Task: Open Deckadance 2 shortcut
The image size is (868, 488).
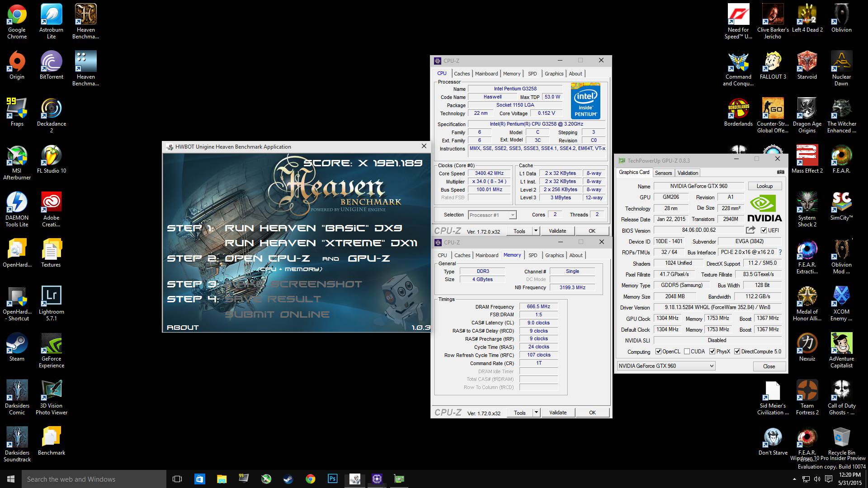Action: click(51, 115)
